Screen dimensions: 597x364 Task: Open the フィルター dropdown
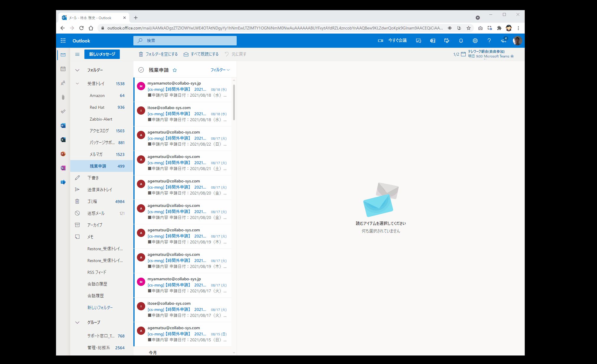point(220,70)
